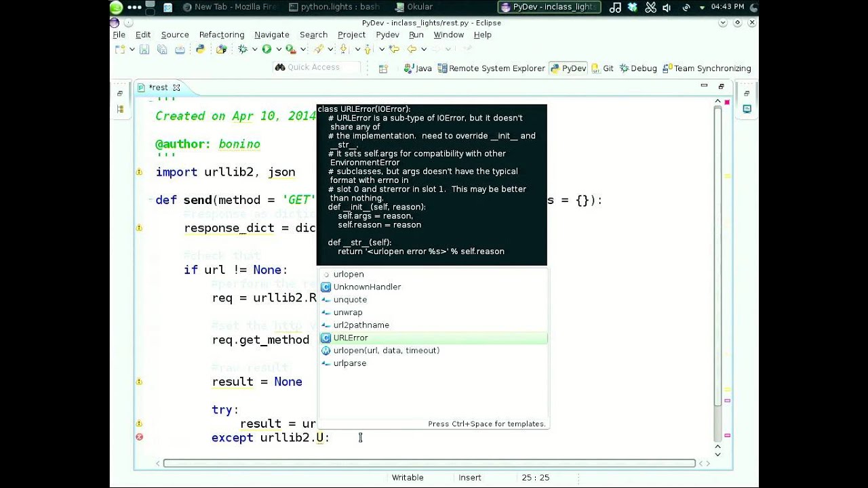
Task: Go to Previous Annotation arrow icon
Action: [x=368, y=49]
